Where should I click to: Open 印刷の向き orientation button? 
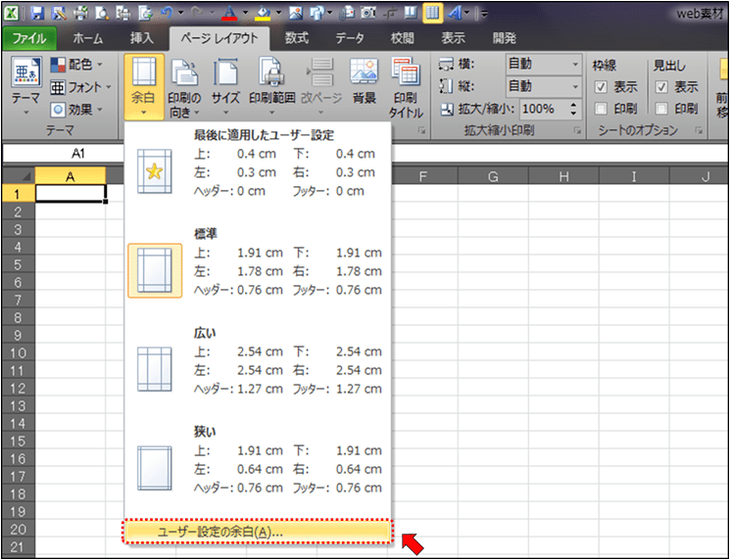coord(185,86)
